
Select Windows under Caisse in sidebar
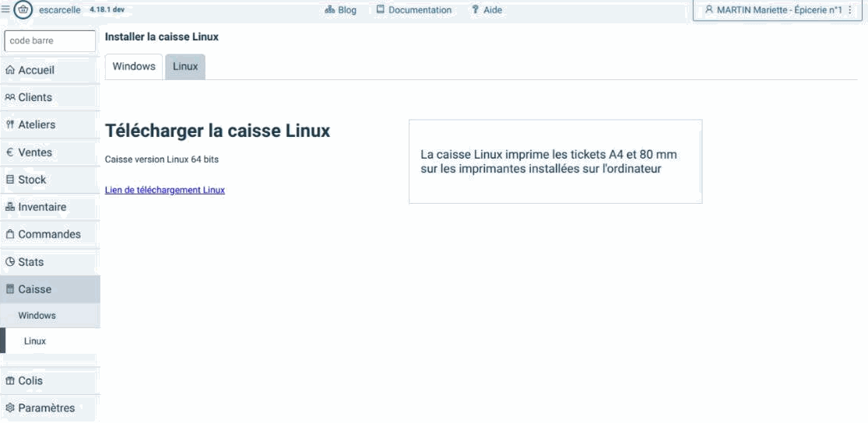click(50, 316)
